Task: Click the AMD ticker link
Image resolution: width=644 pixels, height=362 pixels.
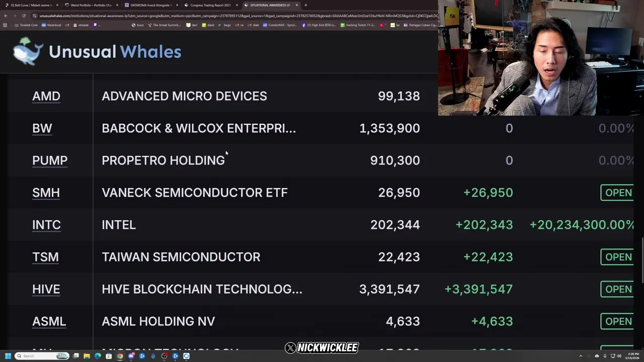Action: tap(46, 96)
